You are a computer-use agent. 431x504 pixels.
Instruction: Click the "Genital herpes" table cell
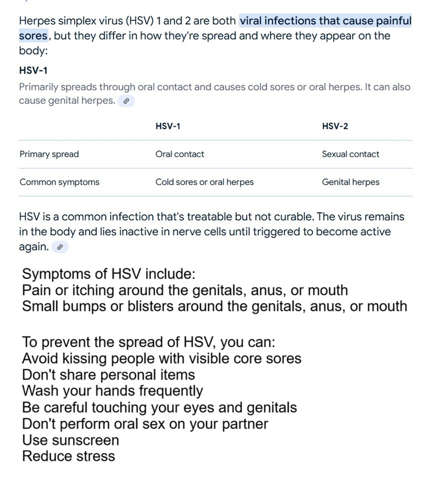[x=351, y=182]
